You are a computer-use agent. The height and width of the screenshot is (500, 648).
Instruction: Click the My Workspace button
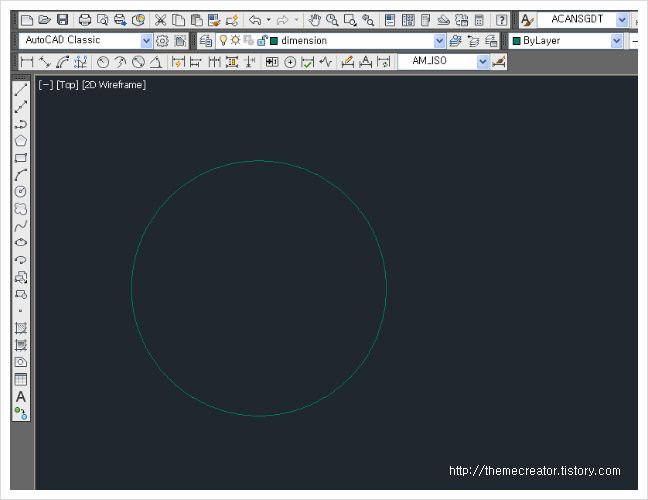click(x=180, y=40)
